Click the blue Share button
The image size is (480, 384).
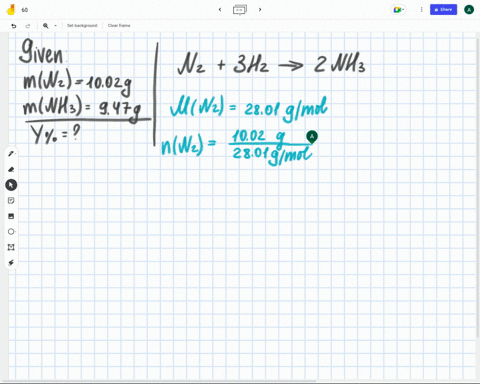[443, 10]
